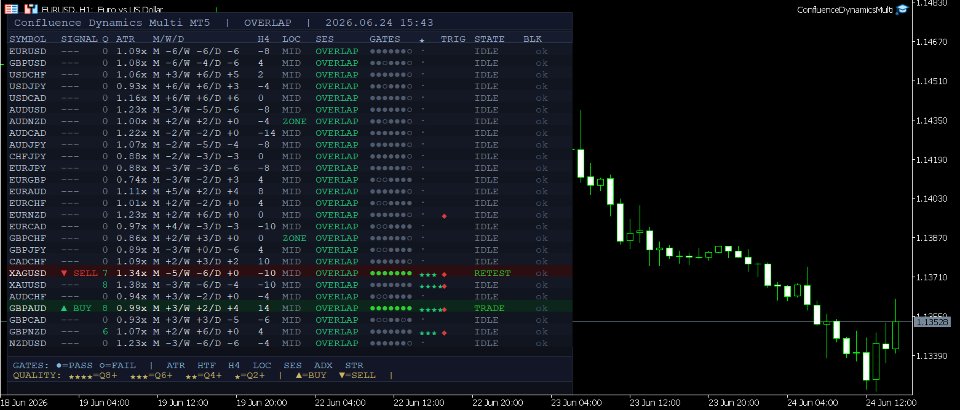Click the GATES column header
This screenshot has height=410, width=960.
point(385,39)
